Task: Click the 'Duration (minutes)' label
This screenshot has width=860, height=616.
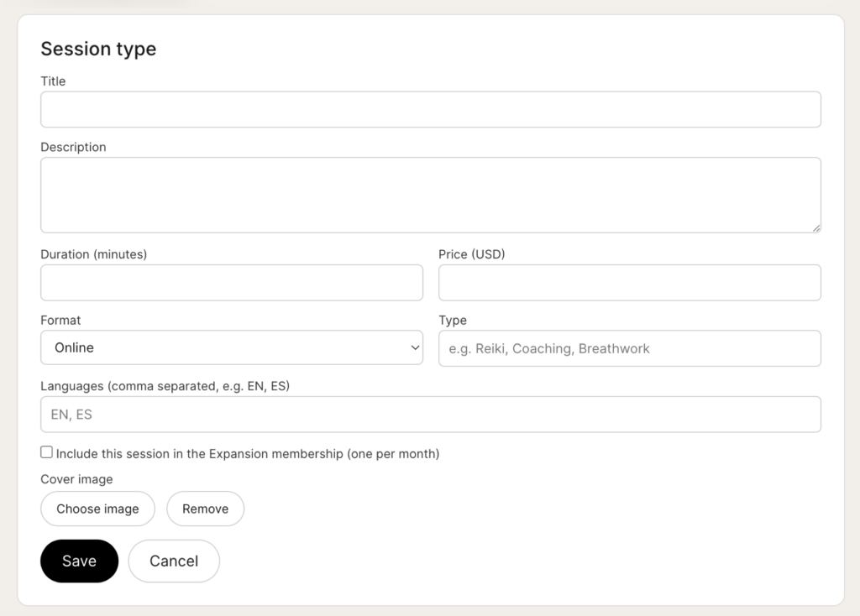Action: pos(94,254)
